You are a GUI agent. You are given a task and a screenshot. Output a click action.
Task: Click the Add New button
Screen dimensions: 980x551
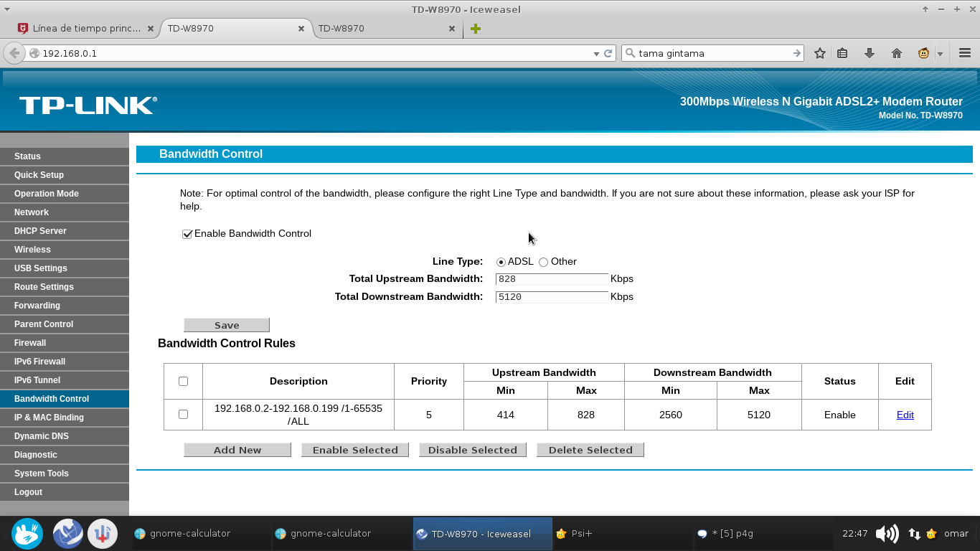coord(237,450)
